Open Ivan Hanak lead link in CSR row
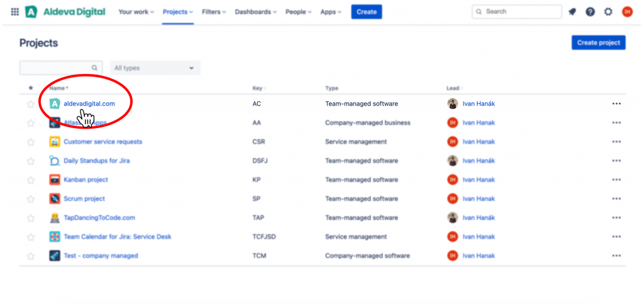644x304 pixels. pyautogui.click(x=479, y=142)
